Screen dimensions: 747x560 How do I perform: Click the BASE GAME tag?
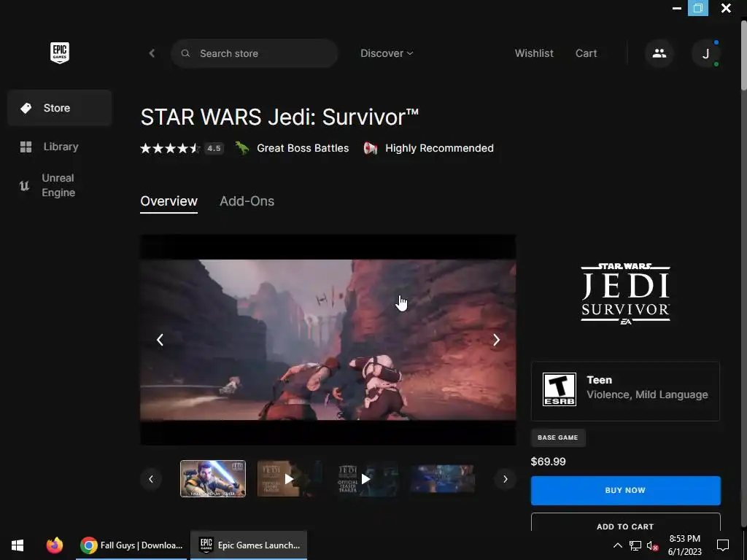[x=558, y=437]
